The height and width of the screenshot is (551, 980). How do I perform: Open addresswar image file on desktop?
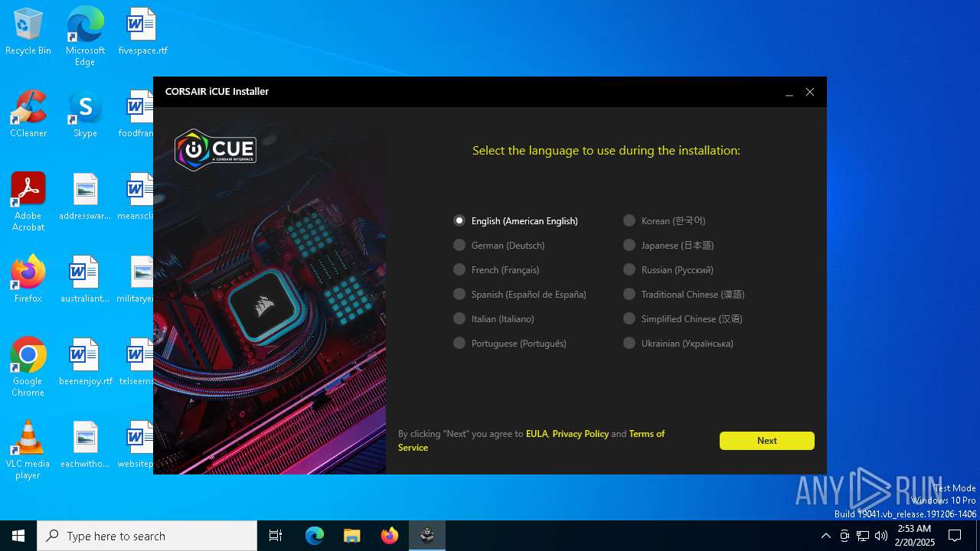[85, 197]
